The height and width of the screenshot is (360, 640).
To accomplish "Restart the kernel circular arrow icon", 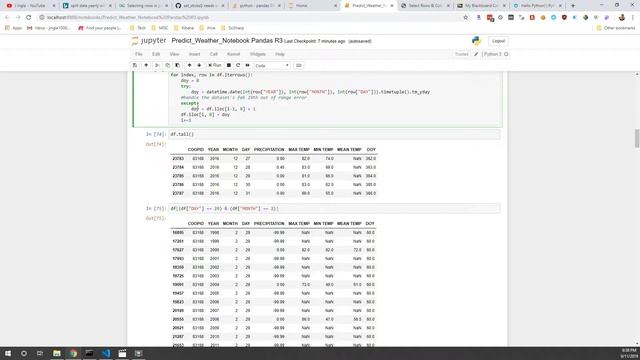I will tap(238, 65).
